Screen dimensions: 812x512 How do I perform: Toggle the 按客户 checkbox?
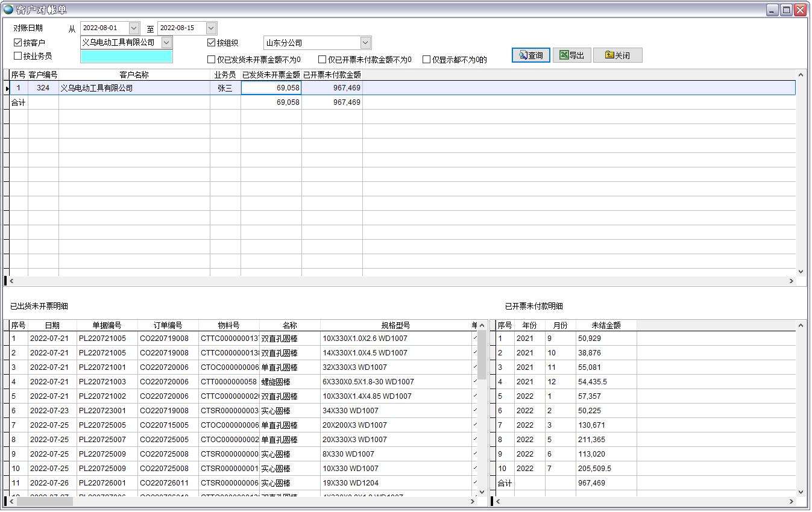pos(18,43)
